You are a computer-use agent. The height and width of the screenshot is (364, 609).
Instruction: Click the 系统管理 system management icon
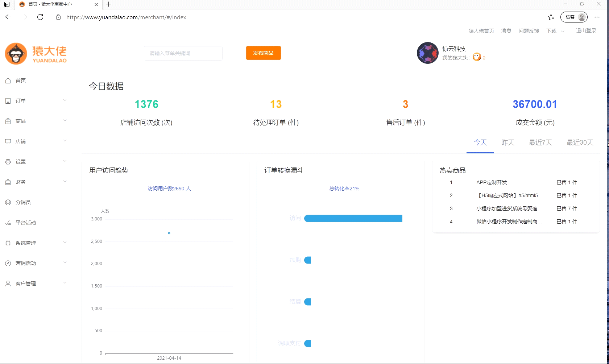tap(8, 243)
